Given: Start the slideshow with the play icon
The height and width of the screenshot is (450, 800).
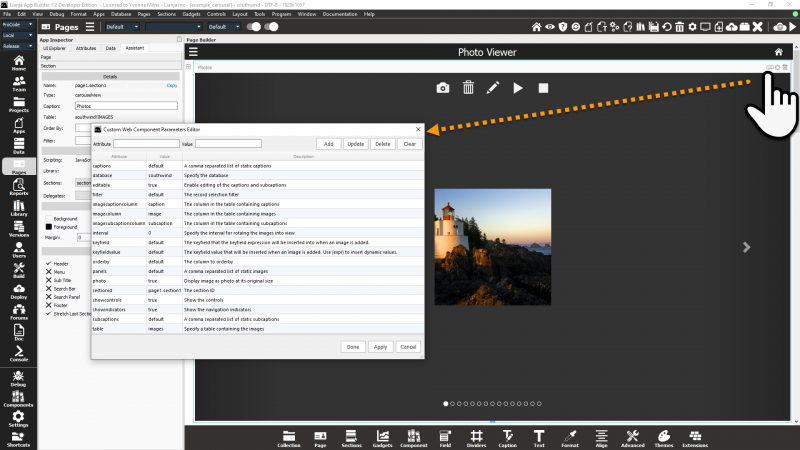Looking at the screenshot, I should tap(518, 88).
